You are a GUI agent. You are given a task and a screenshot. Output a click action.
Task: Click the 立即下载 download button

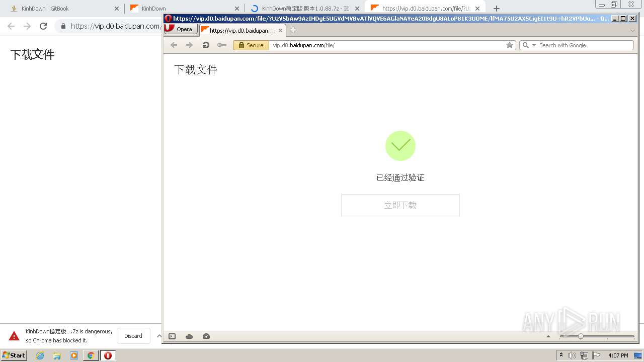[x=400, y=205]
